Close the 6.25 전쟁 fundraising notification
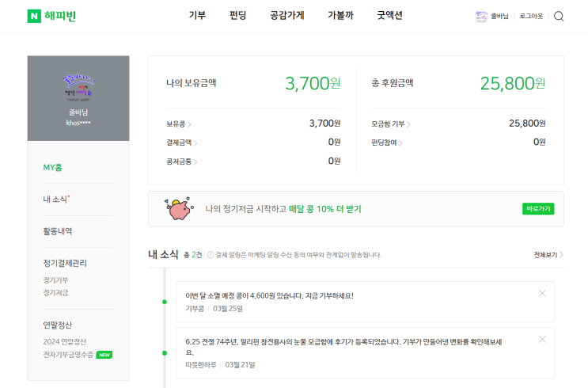This screenshot has height=388, width=588. tap(542, 339)
